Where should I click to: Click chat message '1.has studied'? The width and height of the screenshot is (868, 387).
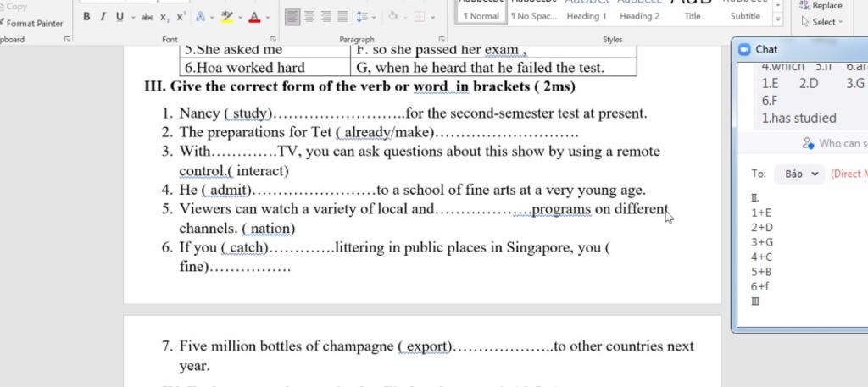(x=798, y=118)
